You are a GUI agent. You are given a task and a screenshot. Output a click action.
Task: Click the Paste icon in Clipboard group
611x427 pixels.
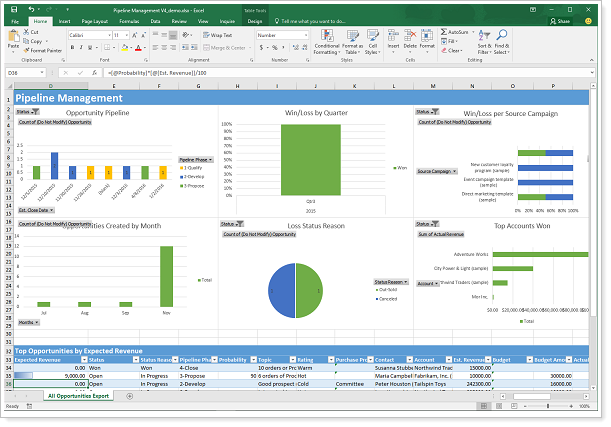tap(14, 41)
